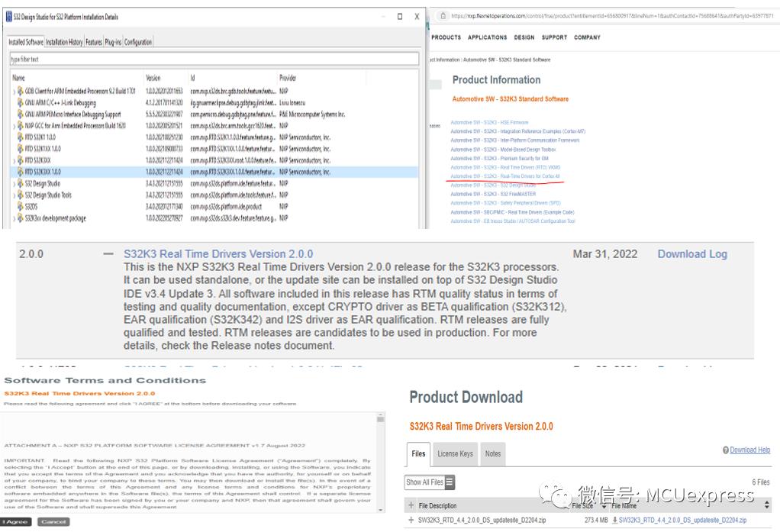This screenshot has width=780, height=532.
Task: Expand the plus next to File Description header
Action: [411, 505]
